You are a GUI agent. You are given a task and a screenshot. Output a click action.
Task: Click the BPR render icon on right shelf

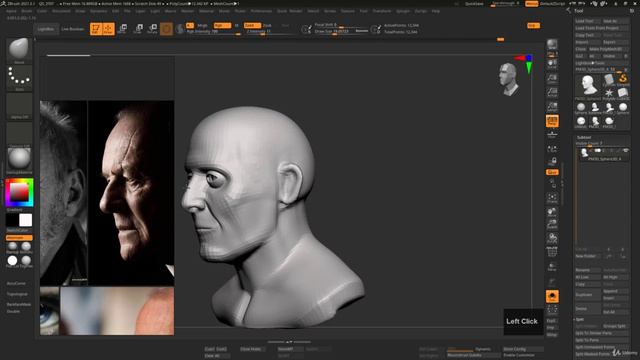click(552, 44)
